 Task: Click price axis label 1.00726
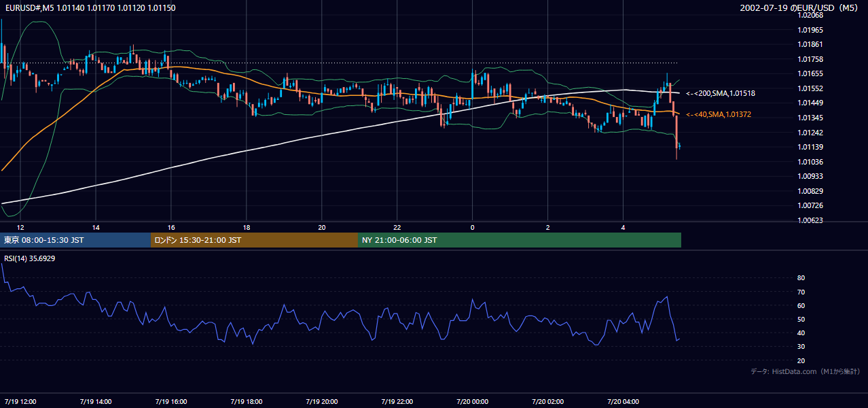click(810, 205)
